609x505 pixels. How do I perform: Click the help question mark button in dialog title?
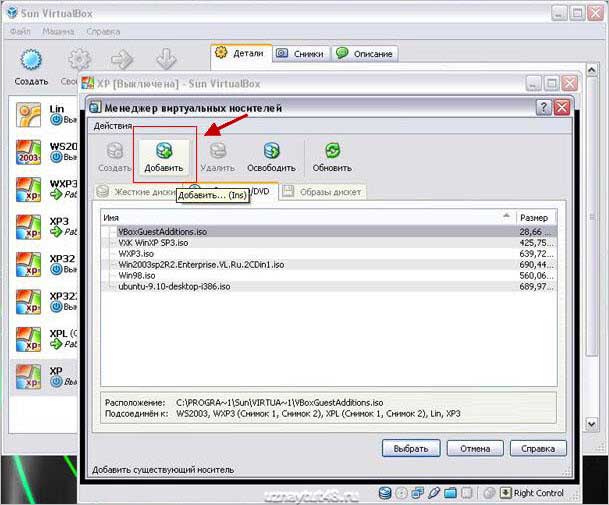point(544,107)
